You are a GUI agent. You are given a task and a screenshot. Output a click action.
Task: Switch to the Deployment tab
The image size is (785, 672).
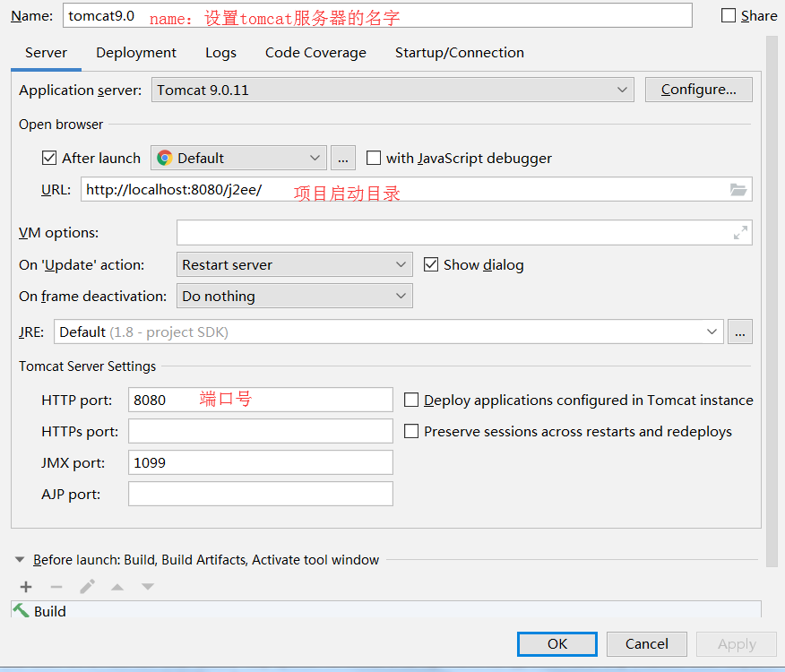pyautogui.click(x=136, y=53)
